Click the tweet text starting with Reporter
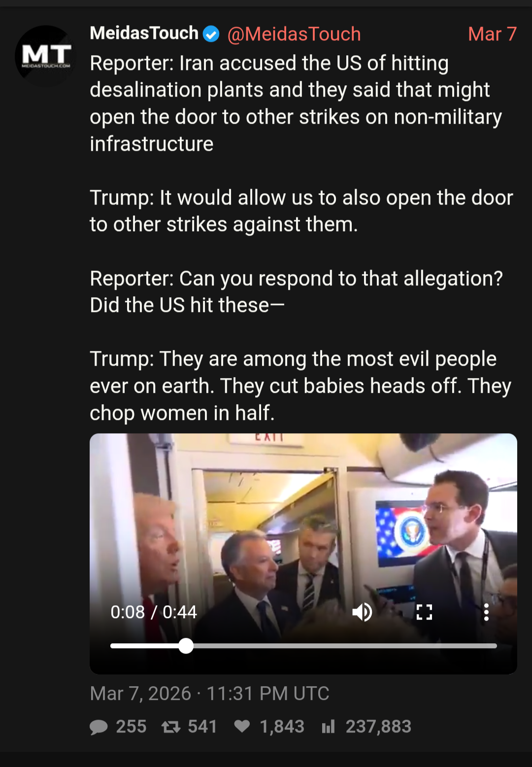 pyautogui.click(x=301, y=238)
